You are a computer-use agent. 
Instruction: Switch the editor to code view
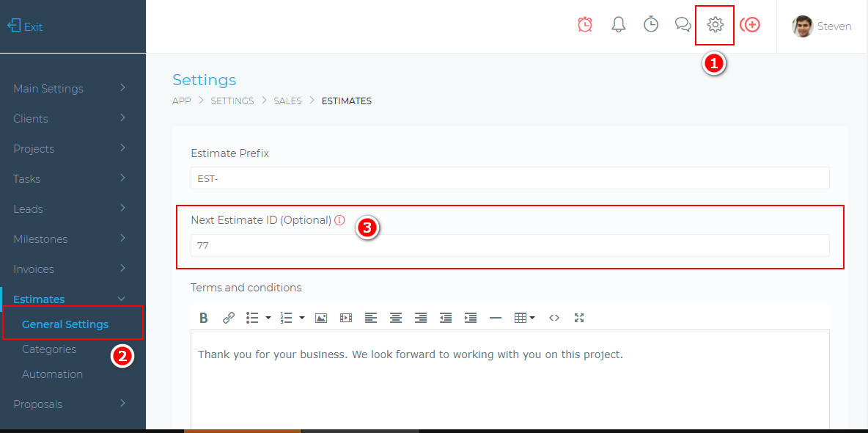click(x=554, y=317)
